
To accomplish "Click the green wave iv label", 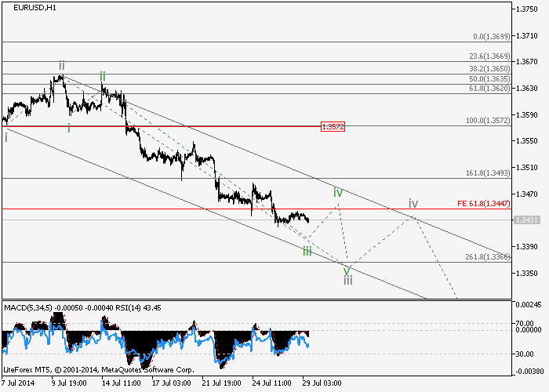I will (x=337, y=191).
